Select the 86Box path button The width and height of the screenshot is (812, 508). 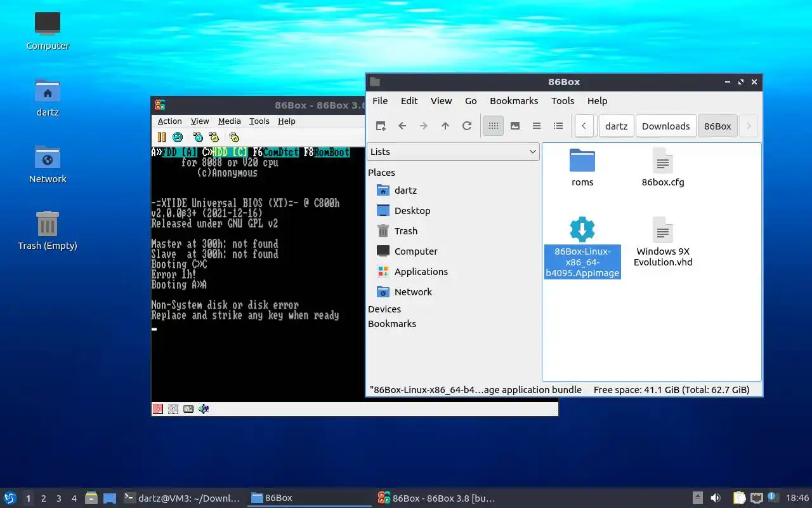(717, 126)
